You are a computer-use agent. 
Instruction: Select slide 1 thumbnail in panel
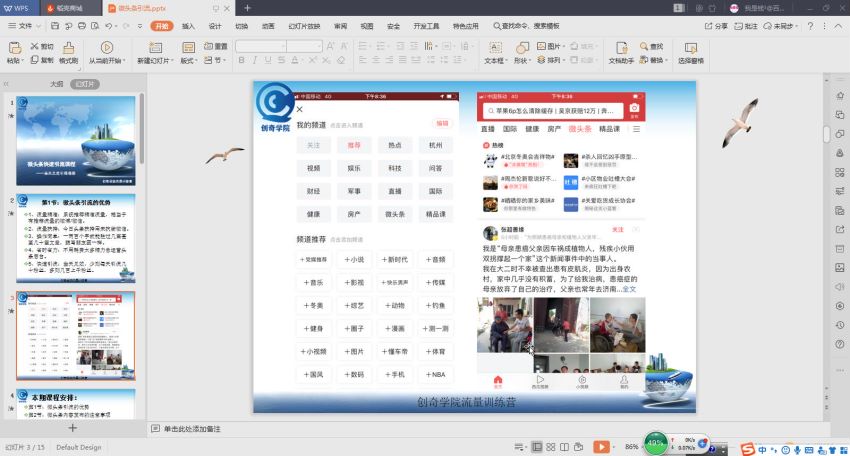76,141
